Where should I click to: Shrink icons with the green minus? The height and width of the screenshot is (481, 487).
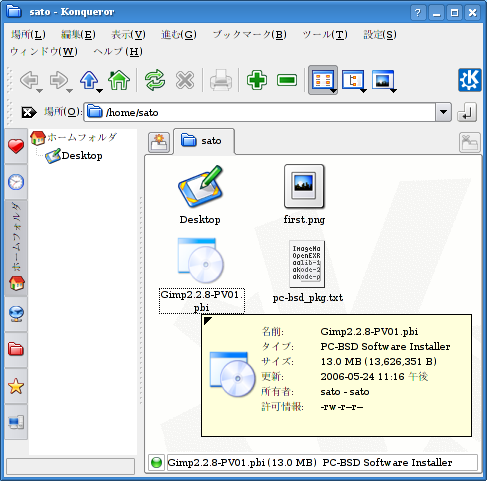click(287, 80)
